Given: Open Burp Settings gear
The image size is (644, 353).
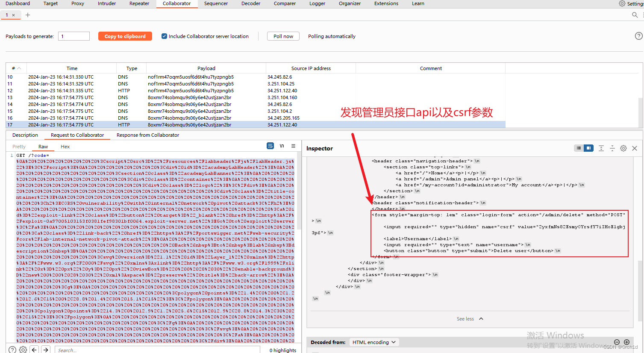Looking at the screenshot, I should click(x=622, y=3).
